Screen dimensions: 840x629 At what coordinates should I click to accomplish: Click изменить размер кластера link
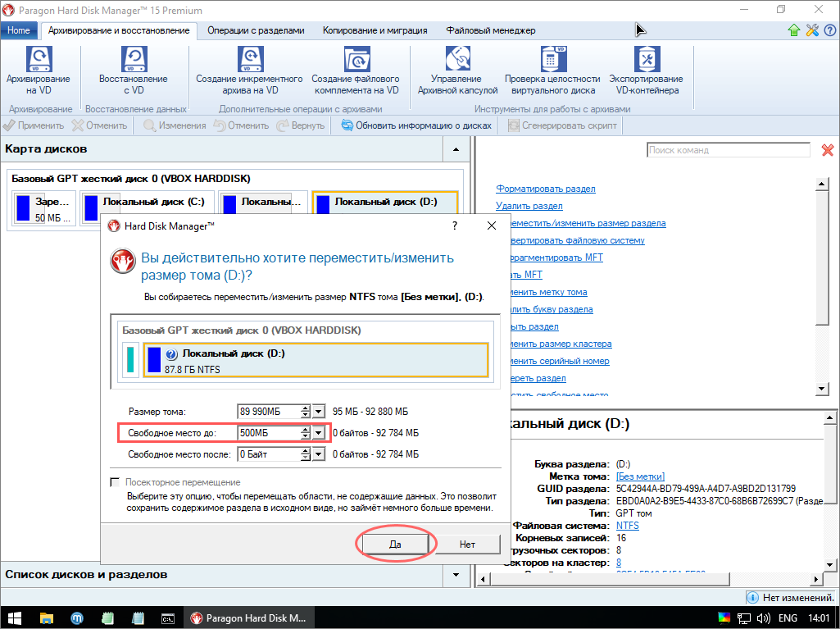point(560,344)
